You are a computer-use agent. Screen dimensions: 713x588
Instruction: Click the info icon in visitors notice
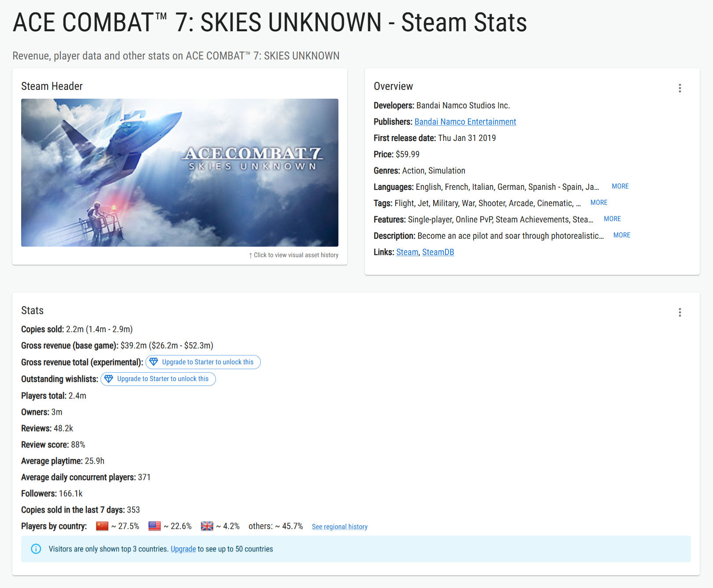36,549
